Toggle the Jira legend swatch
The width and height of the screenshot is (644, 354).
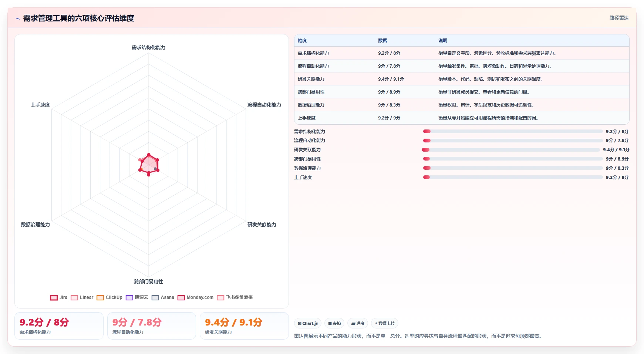tap(54, 297)
